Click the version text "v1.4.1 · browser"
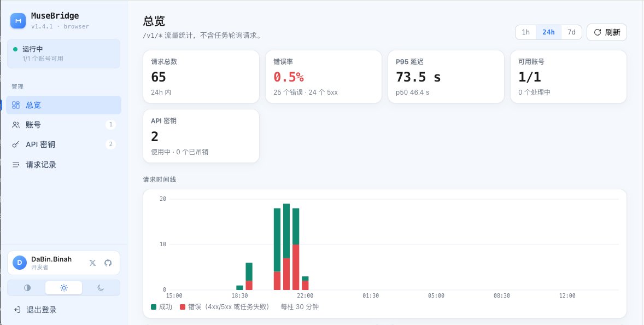 point(60,26)
